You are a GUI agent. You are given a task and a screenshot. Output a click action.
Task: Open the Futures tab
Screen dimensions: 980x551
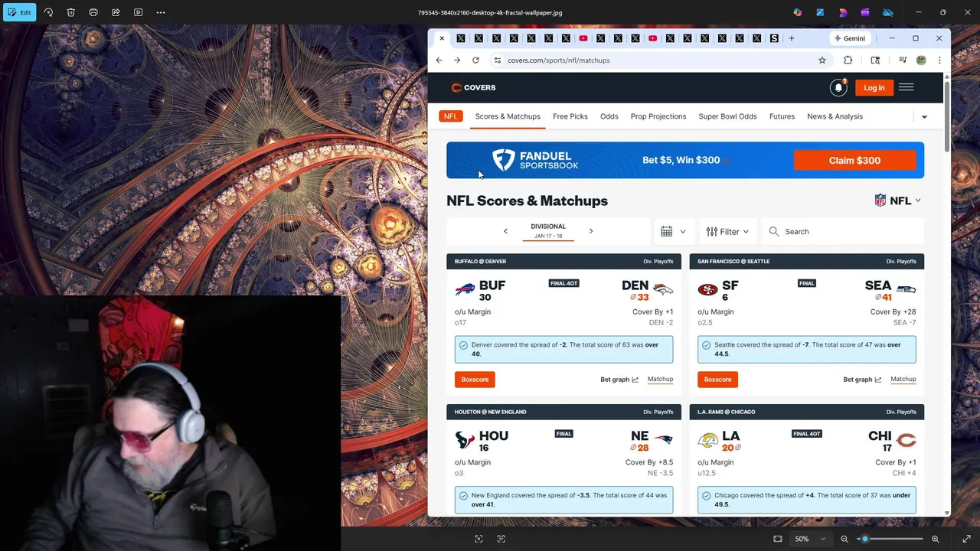[x=782, y=116]
